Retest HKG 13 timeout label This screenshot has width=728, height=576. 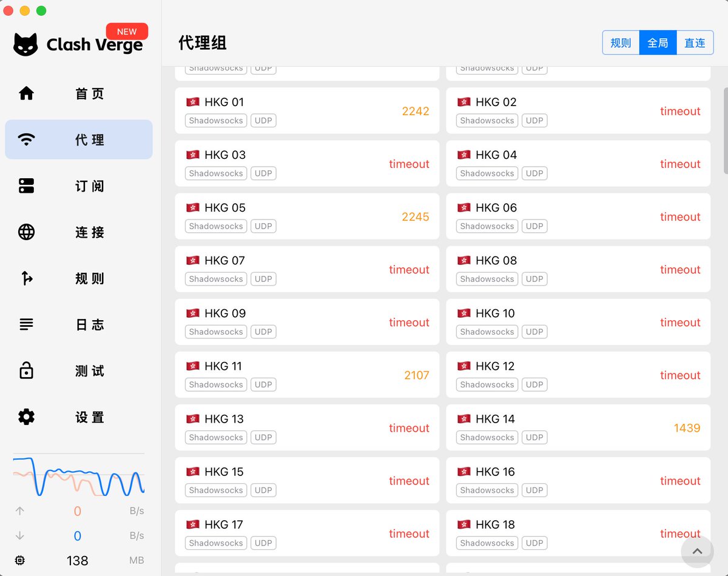(409, 427)
